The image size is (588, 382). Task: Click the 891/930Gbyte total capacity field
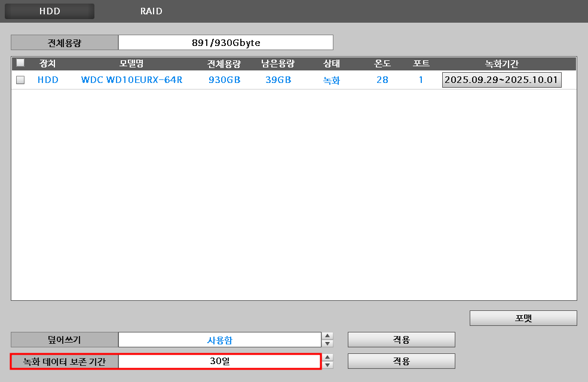coord(225,42)
